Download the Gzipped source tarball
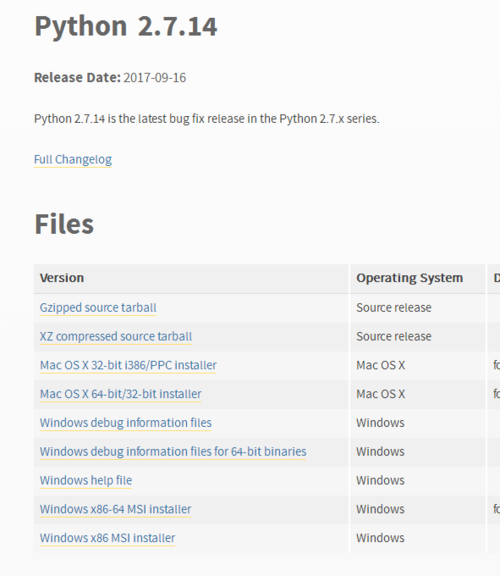500x576 pixels. (98, 307)
